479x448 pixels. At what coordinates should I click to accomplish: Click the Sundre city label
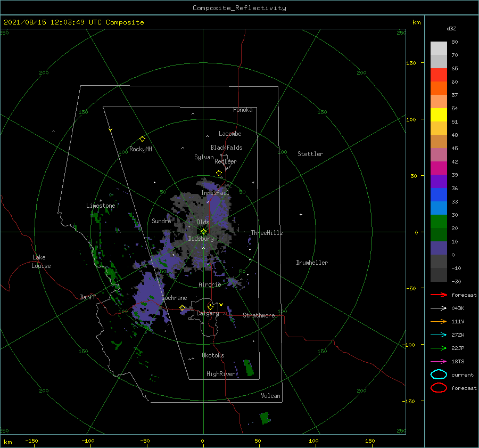[x=161, y=221]
